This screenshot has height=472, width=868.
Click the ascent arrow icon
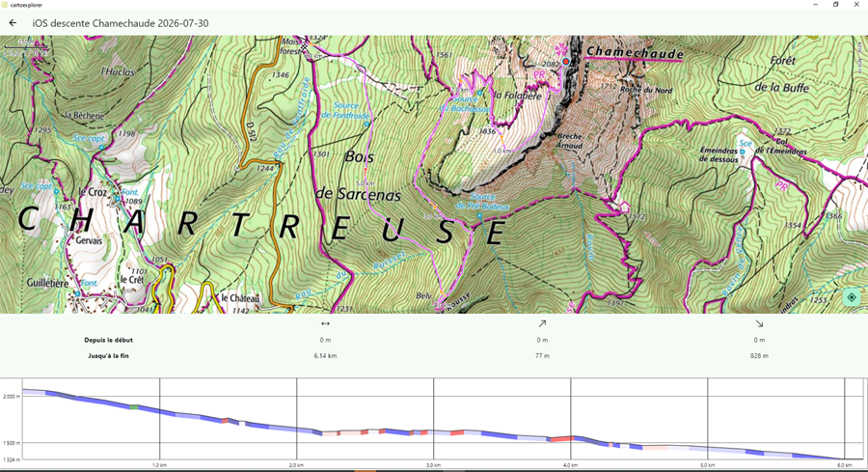(542, 323)
